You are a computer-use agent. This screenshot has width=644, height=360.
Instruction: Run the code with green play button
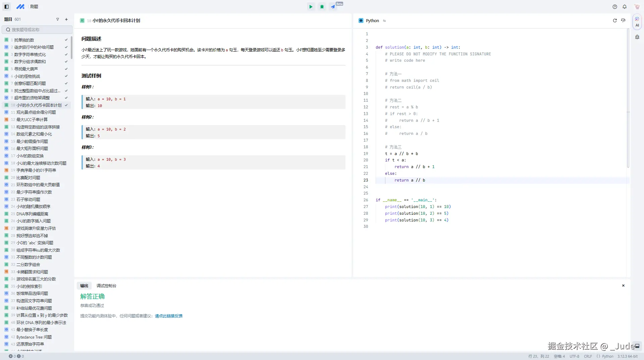pos(311,7)
